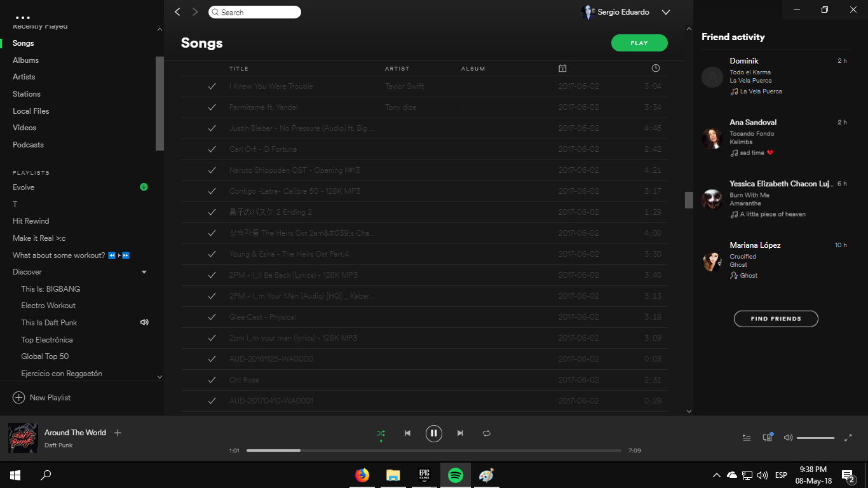868x488 pixels.
Task: Open Global Top 50 playlist
Action: point(45,356)
